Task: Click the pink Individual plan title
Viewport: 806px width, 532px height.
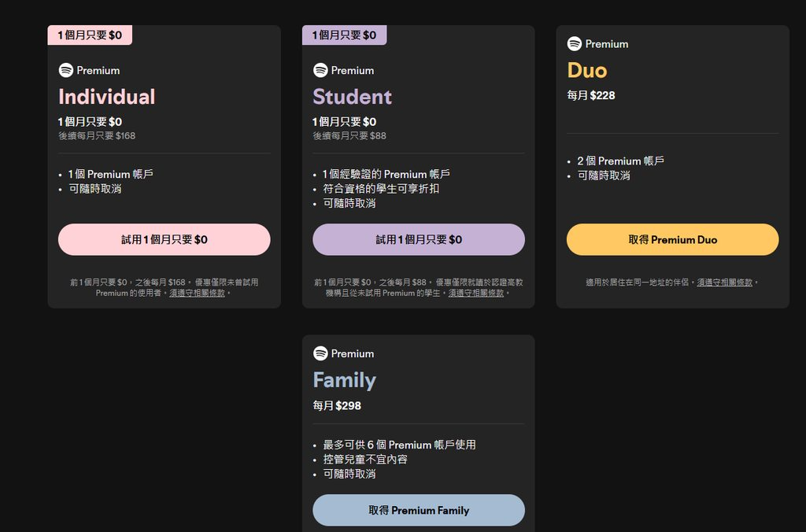Action: 107,97
